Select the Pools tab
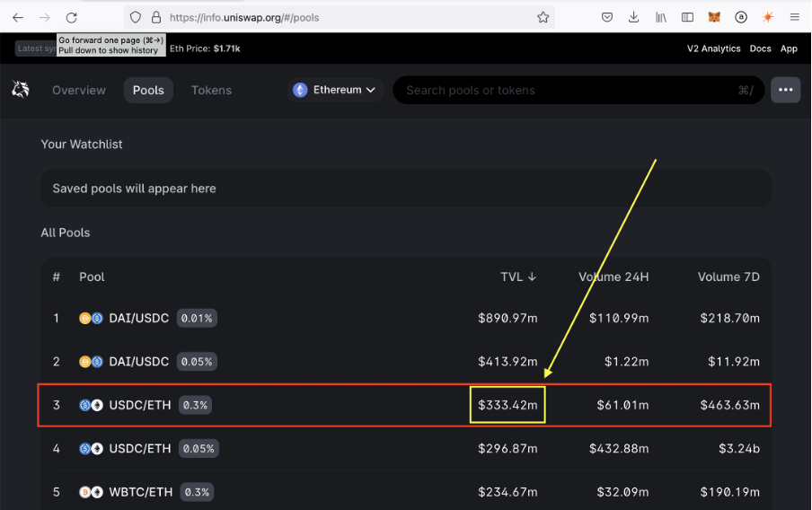Screen dimensions: 812x510 tap(148, 90)
